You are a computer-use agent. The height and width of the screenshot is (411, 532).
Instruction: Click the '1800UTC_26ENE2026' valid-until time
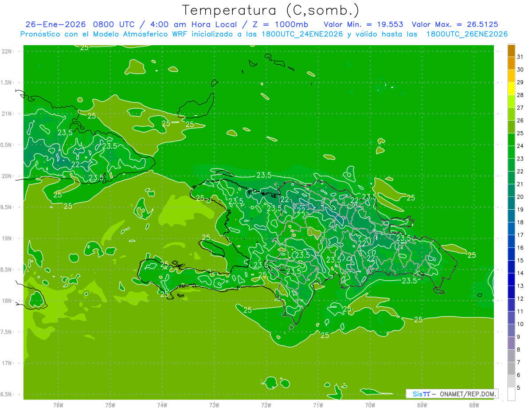point(467,34)
